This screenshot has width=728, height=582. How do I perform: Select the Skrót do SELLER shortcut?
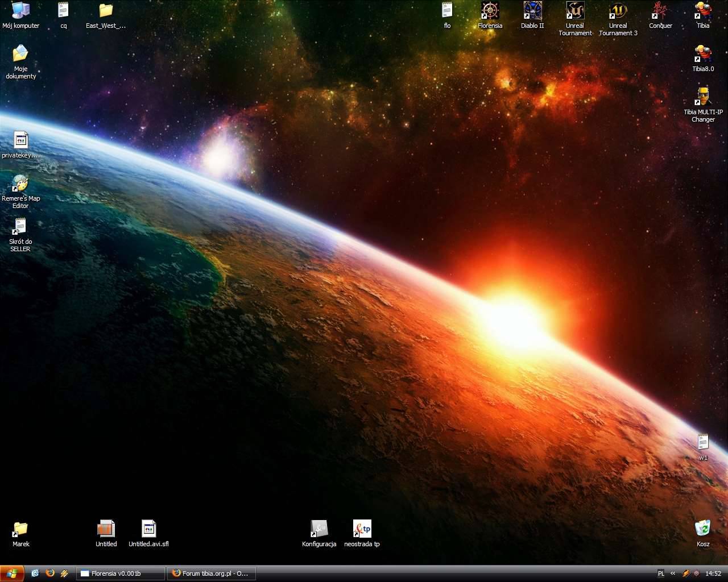click(20, 235)
